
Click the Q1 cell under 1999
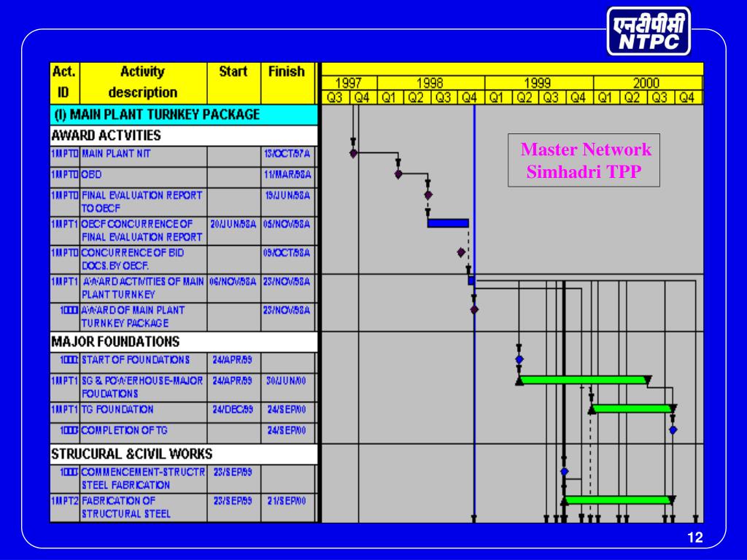(x=498, y=98)
